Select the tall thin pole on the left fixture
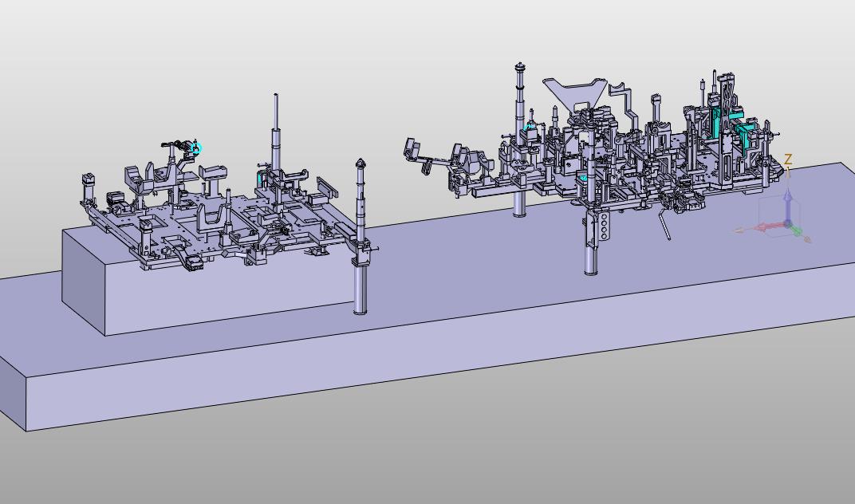 click(277, 132)
